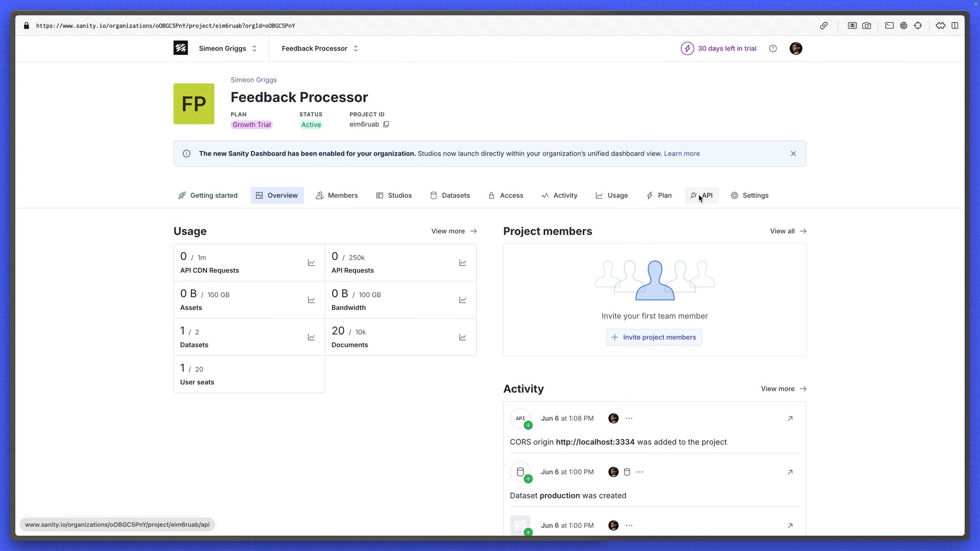
Task: Click dataset icon next to Jun 6 1:00 PM avatar
Action: (x=627, y=472)
